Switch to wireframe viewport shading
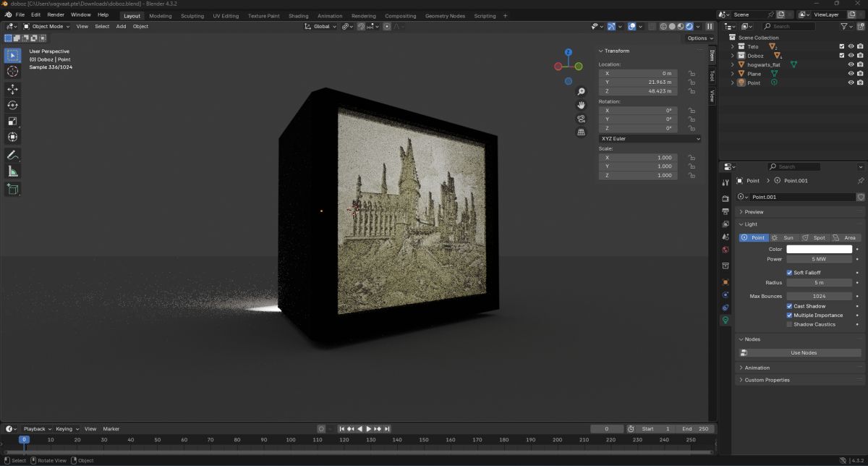The width and height of the screenshot is (868, 466). click(663, 26)
